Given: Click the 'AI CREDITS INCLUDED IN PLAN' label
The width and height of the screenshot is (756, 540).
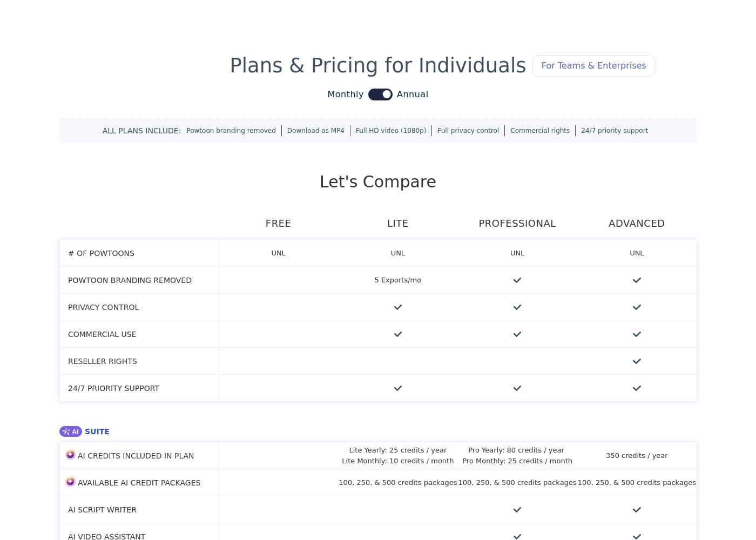Looking at the screenshot, I should [x=136, y=456].
